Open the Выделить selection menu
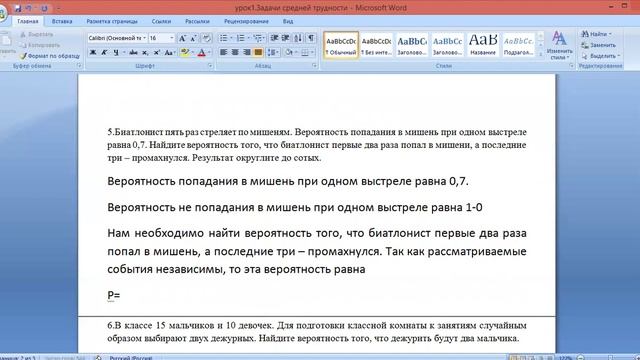Screen dimensions: 640x360 (601, 56)
